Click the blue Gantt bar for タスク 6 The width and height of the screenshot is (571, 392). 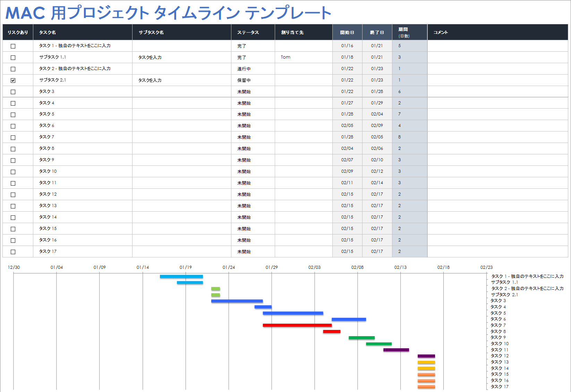point(349,319)
